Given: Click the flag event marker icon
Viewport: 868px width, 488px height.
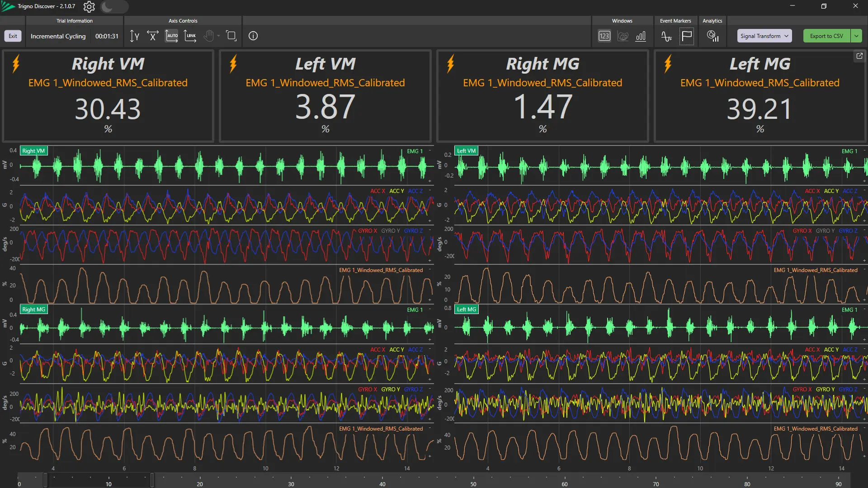Looking at the screenshot, I should click(686, 36).
